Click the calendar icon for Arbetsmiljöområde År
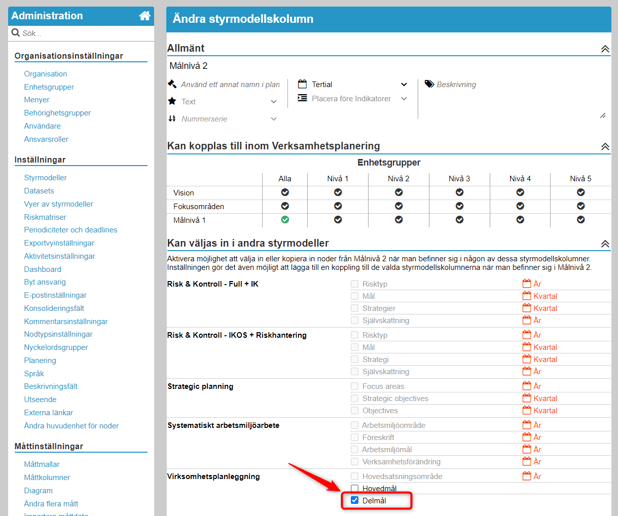 527,425
